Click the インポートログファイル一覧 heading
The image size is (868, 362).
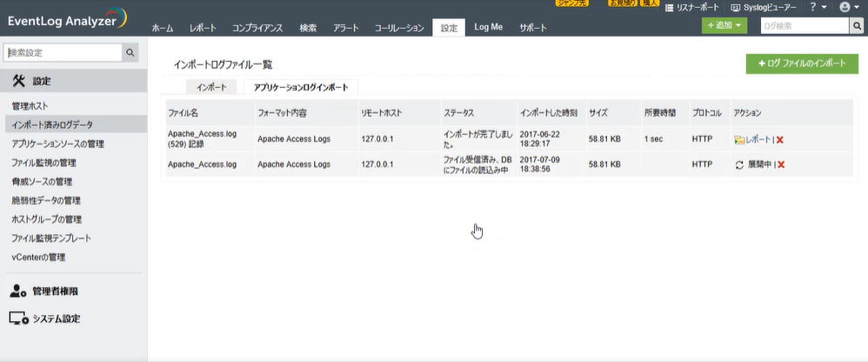tap(223, 64)
